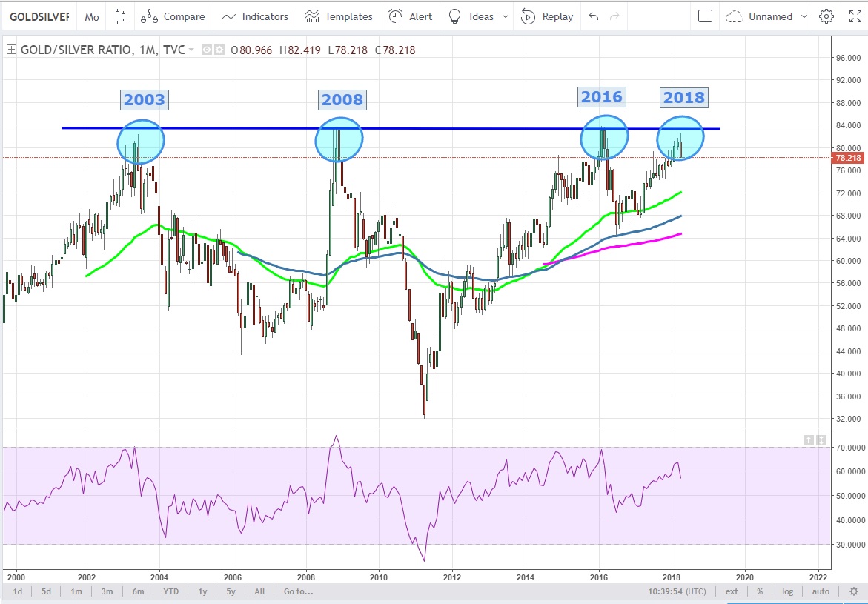868x604 pixels.
Task: Click the Go to... button
Action: 298,591
